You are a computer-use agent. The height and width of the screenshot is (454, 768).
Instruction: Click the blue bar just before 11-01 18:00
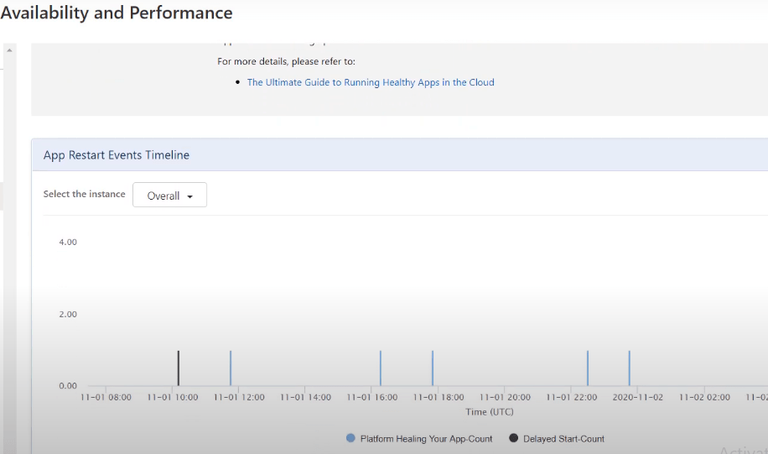pos(432,368)
